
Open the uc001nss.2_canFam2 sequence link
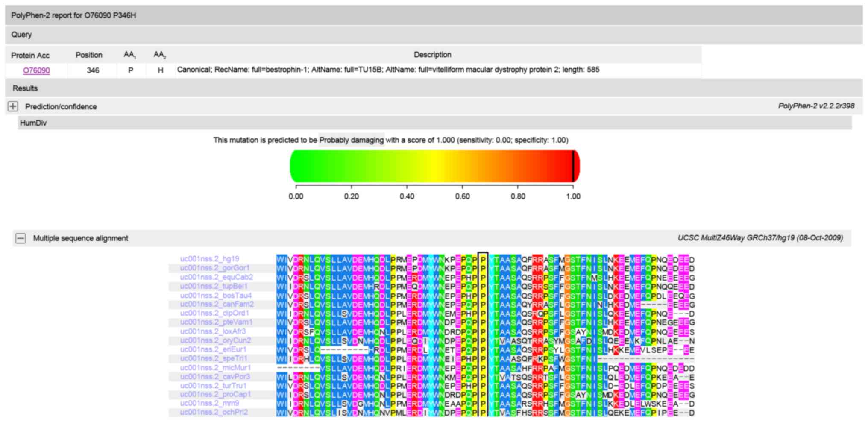(217, 304)
